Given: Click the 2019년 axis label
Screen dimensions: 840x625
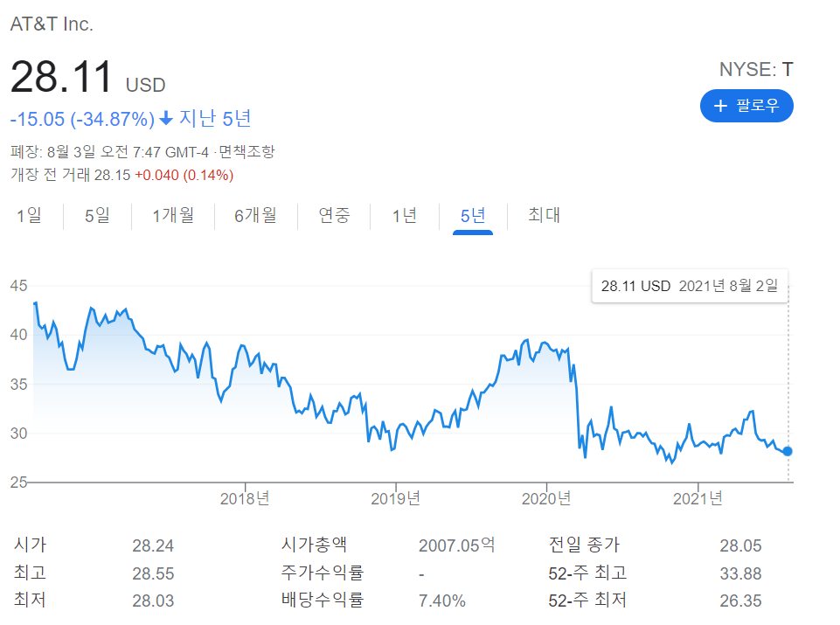Looking at the screenshot, I should tap(395, 498).
